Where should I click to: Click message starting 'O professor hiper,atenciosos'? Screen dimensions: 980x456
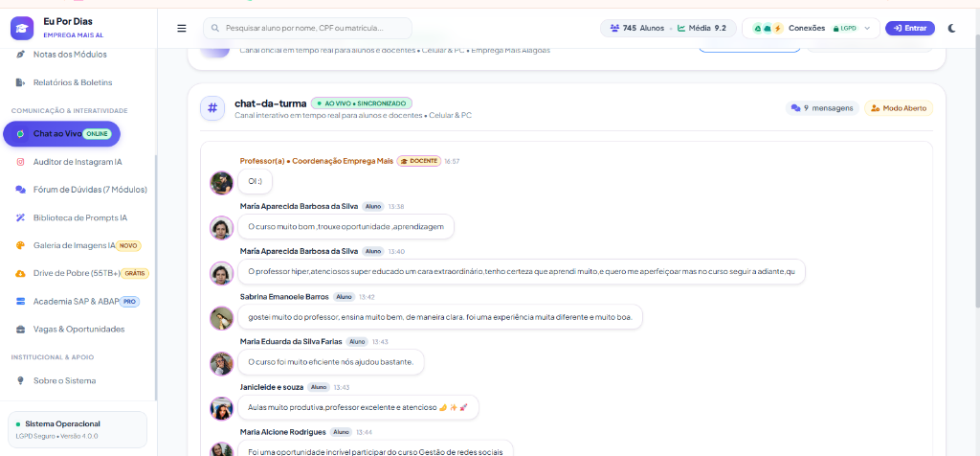click(x=522, y=271)
